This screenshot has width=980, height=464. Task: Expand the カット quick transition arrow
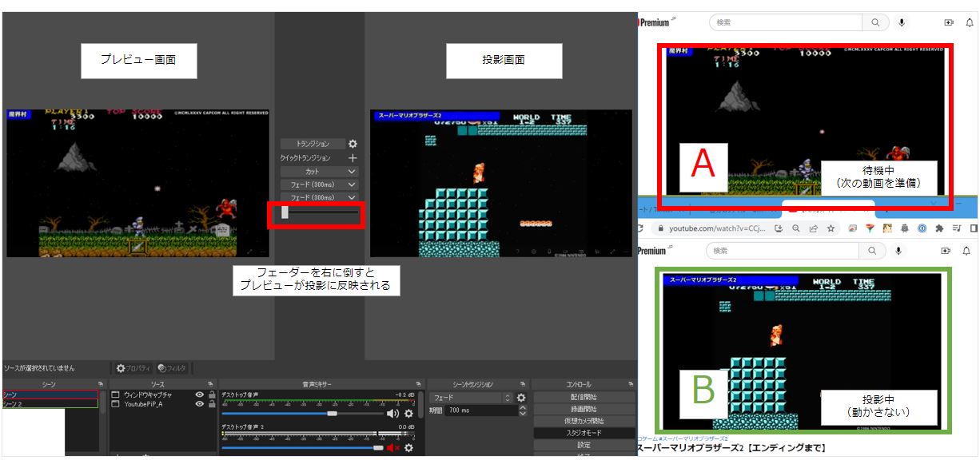[x=353, y=172]
